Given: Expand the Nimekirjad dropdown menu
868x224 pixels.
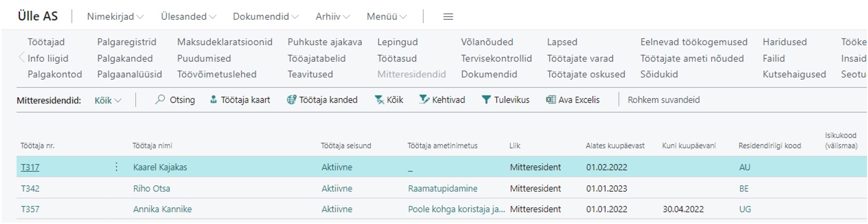Looking at the screenshot, I should coord(115,17).
